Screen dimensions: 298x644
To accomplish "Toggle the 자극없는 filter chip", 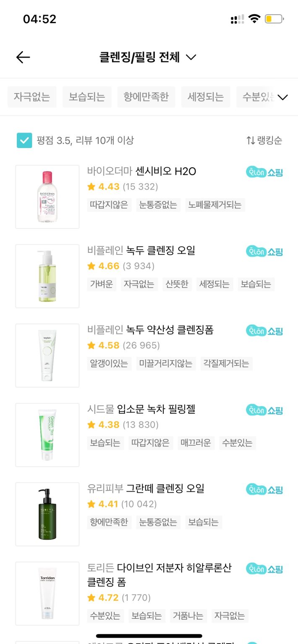I will tap(32, 97).
